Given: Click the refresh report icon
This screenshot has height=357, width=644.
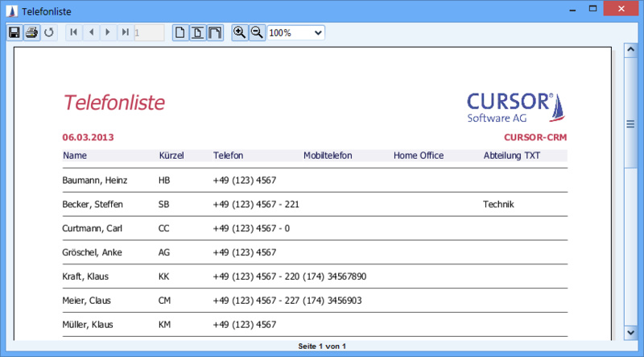Looking at the screenshot, I should coord(49,33).
